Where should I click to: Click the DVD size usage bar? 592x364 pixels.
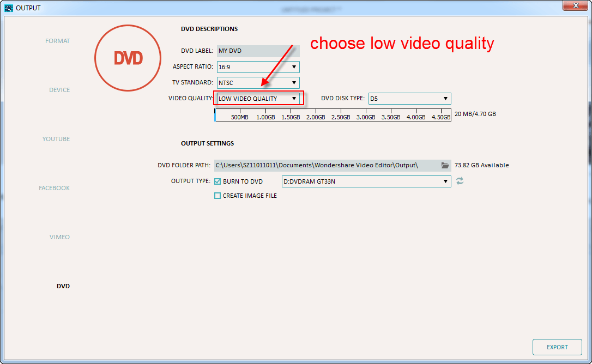[x=333, y=115]
